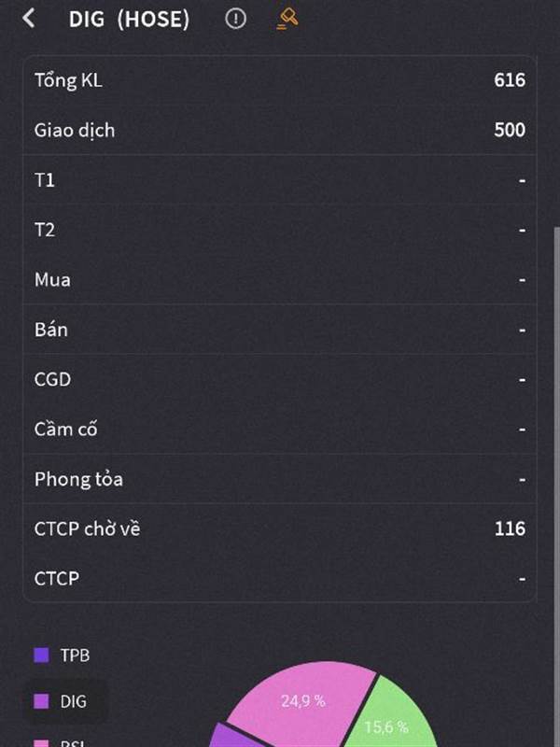Select the CTCP chờ về row
The image size is (560, 747).
280,529
